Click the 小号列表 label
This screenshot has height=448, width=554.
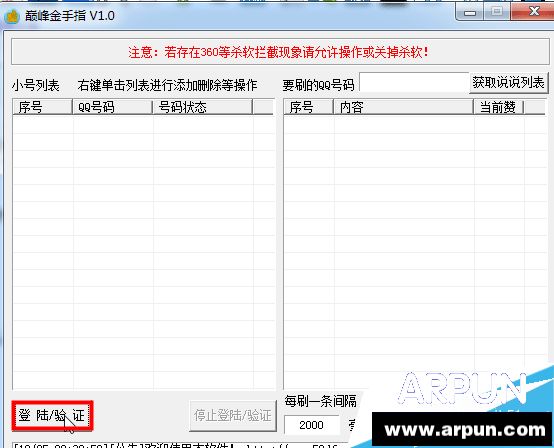(x=36, y=85)
